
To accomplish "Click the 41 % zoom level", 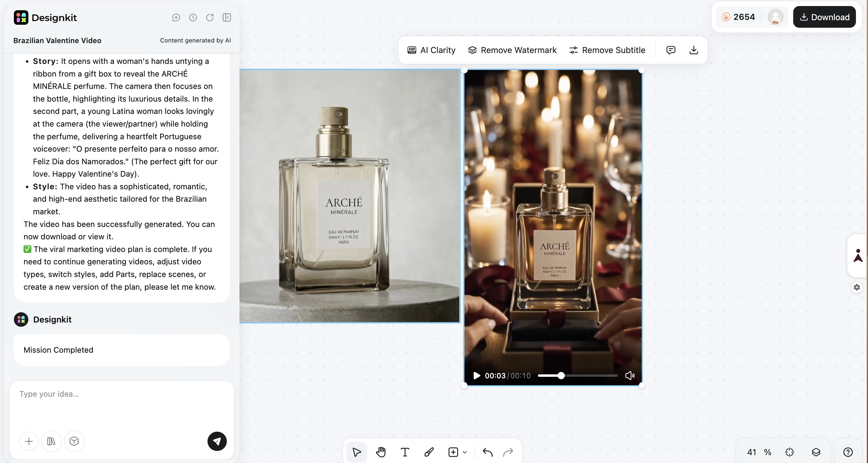I will [759, 452].
